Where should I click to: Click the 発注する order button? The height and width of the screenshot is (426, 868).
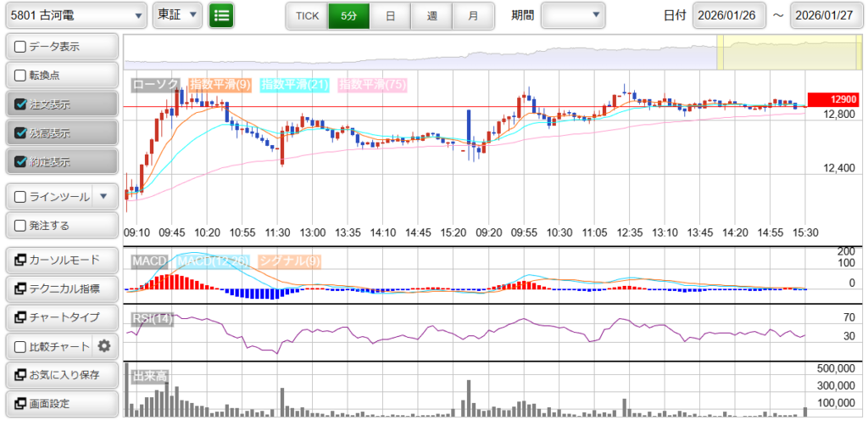pyautogui.click(x=61, y=226)
